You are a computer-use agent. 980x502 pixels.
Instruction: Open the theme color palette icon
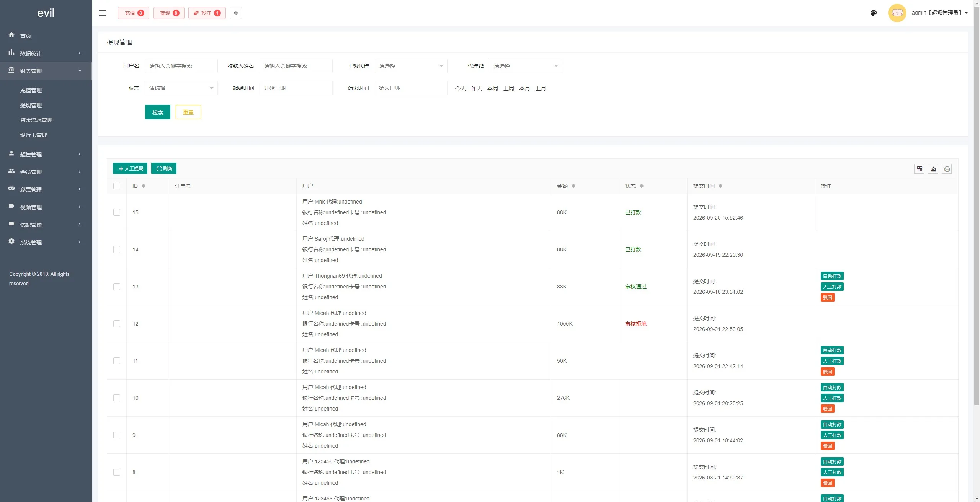point(874,13)
